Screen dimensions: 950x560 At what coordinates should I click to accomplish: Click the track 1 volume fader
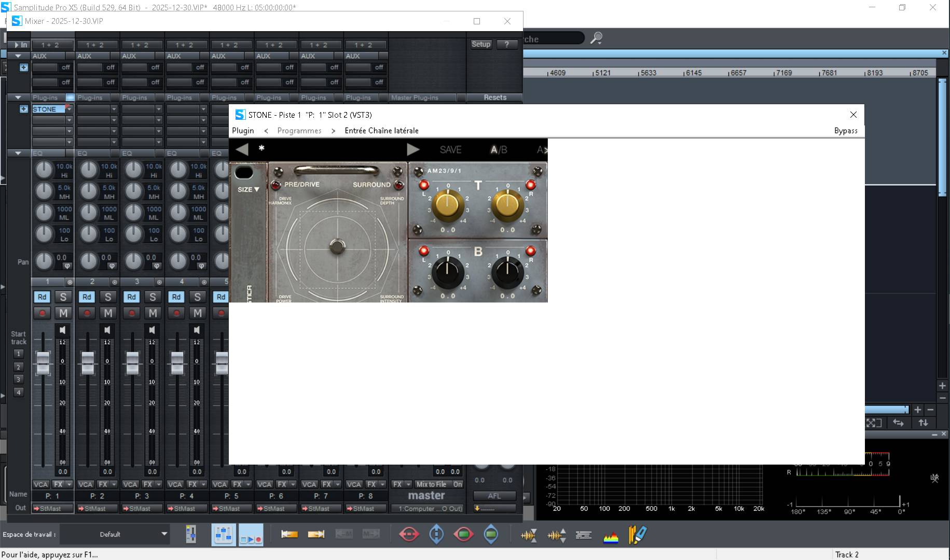click(x=43, y=362)
